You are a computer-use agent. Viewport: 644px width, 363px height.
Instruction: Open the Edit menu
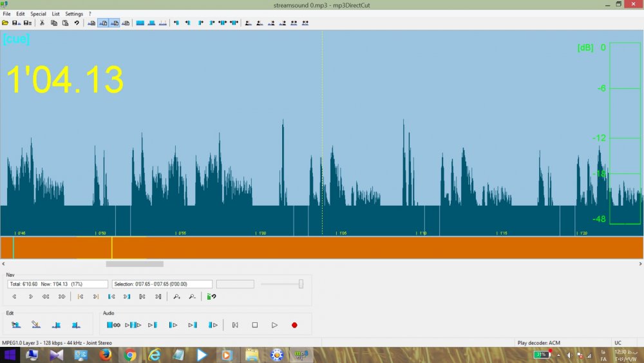pos(21,14)
